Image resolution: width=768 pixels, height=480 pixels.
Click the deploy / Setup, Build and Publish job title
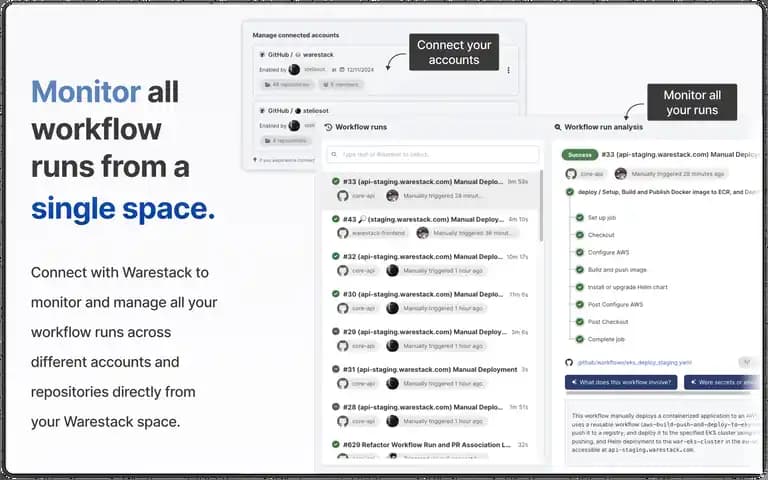coord(669,192)
